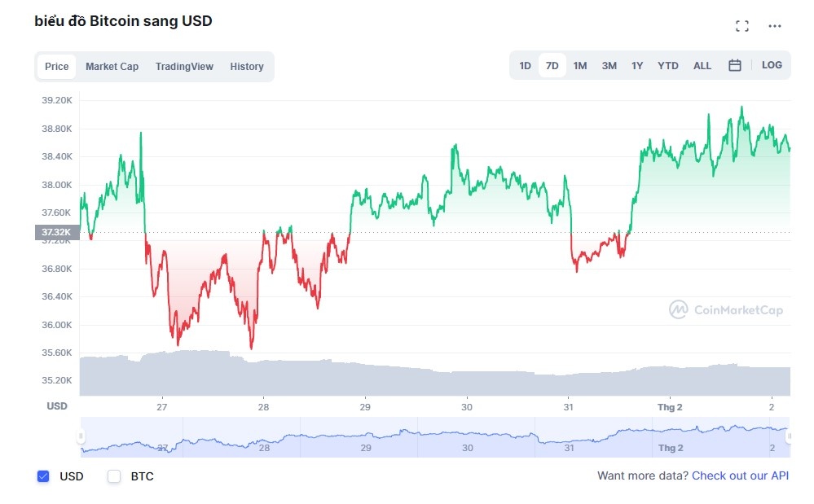Switch chart to LOG scale
Image resolution: width=814 pixels, height=504 pixels.
[771, 65]
